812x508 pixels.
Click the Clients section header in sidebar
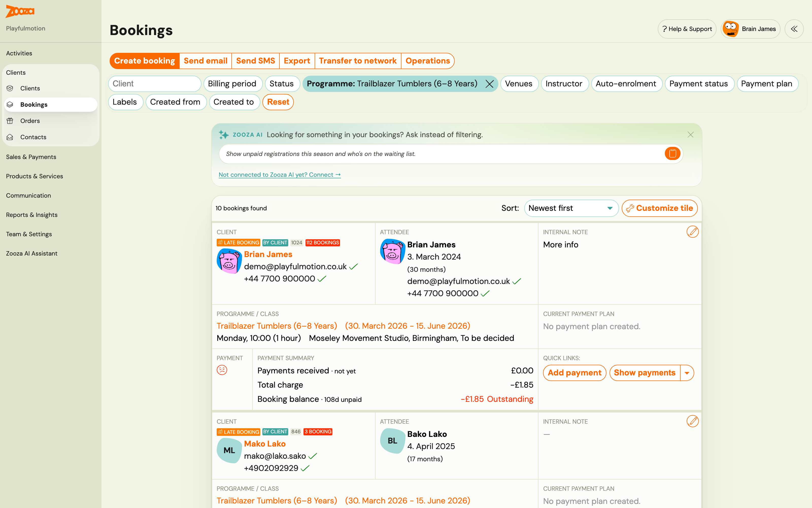(16, 73)
